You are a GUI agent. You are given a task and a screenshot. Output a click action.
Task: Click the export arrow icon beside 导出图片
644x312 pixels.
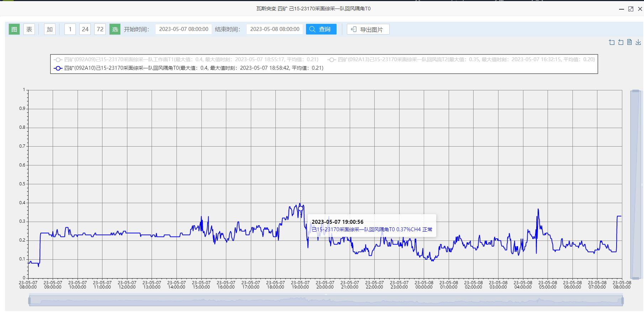click(354, 29)
